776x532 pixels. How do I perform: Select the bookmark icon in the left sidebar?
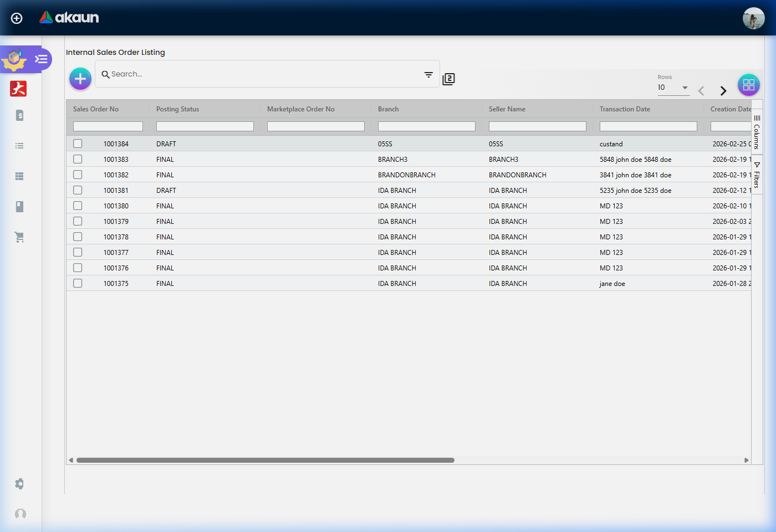pyautogui.click(x=19, y=206)
